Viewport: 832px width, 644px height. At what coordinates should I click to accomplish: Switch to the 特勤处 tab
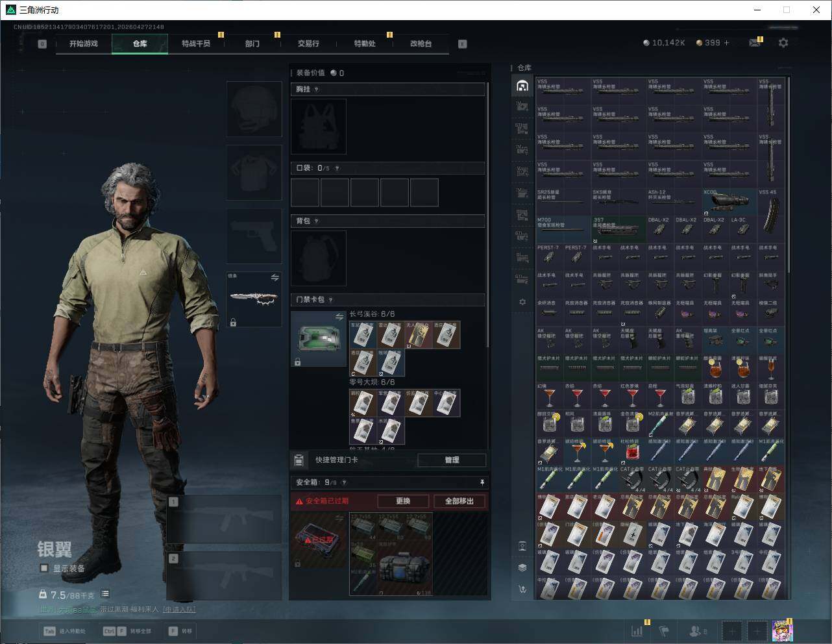(x=365, y=43)
